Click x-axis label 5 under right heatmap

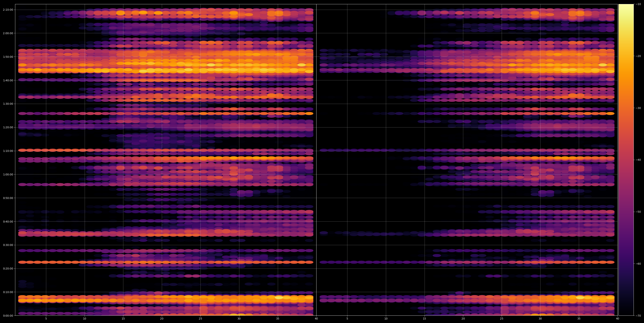347,319
